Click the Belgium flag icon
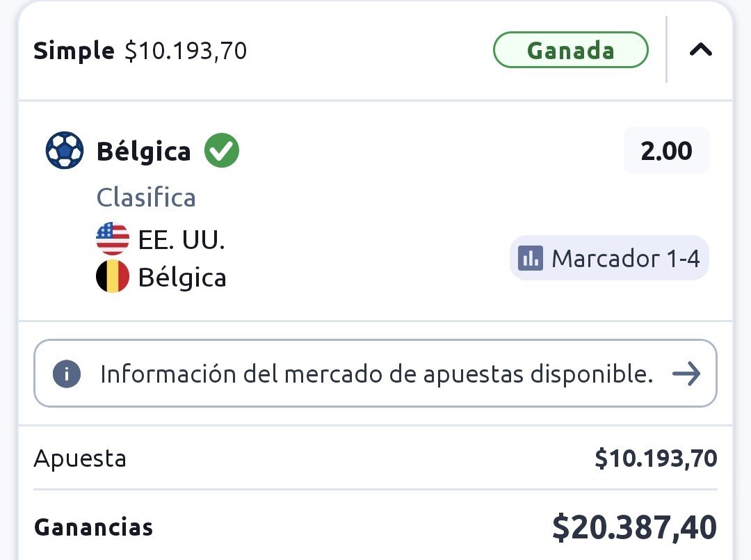This screenshot has width=751, height=560. pyautogui.click(x=113, y=276)
